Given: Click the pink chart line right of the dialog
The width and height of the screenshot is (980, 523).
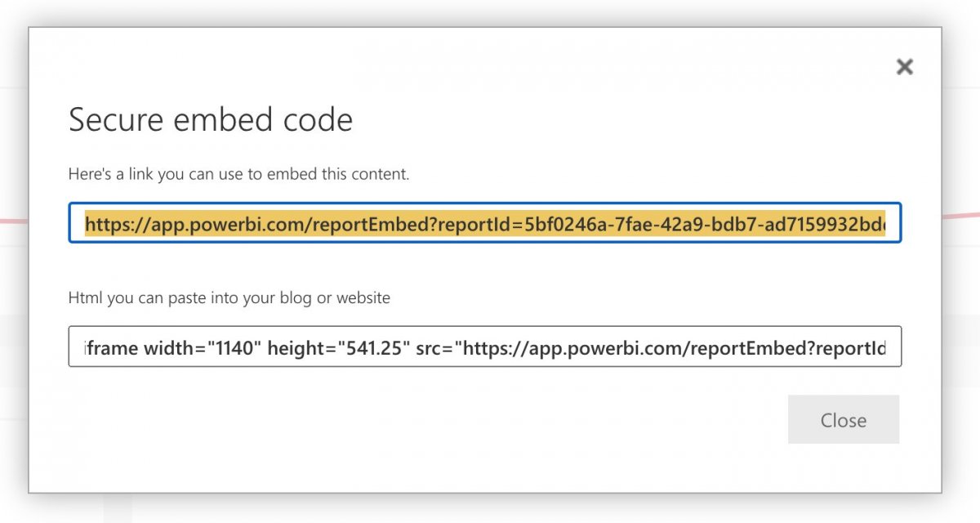Looking at the screenshot, I should pos(961,214).
